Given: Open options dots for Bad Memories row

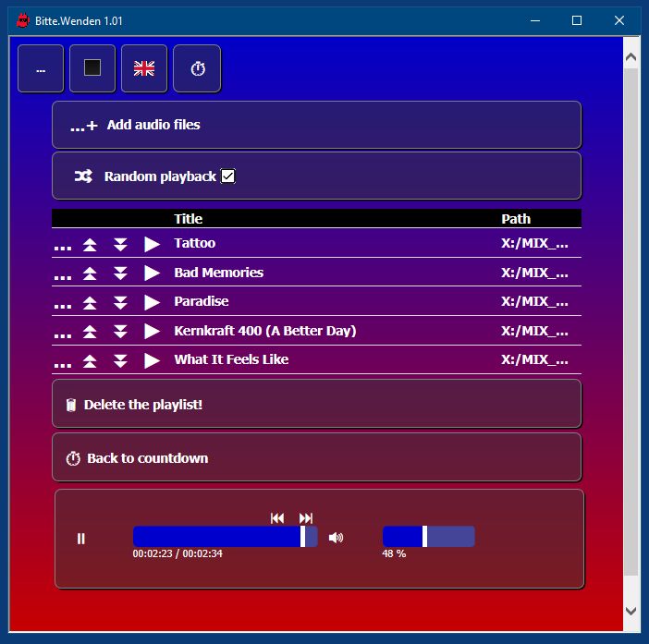Looking at the screenshot, I should (63, 276).
